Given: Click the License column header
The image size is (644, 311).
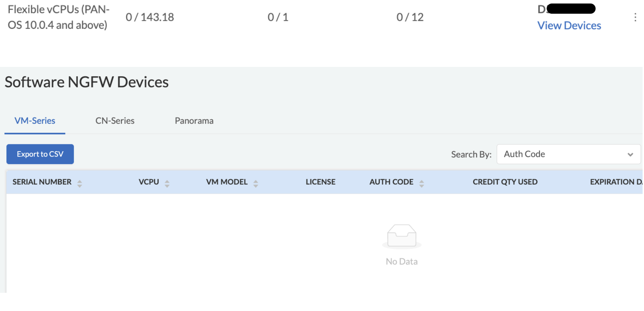Looking at the screenshot, I should [x=320, y=182].
